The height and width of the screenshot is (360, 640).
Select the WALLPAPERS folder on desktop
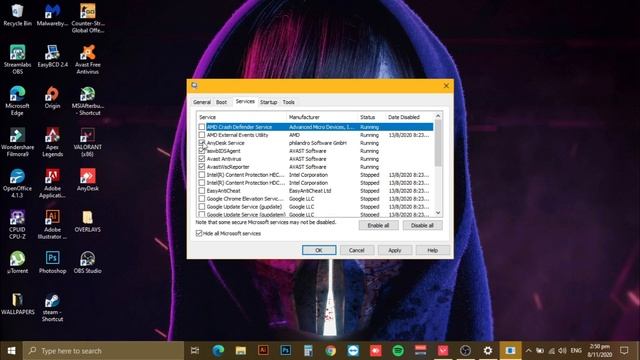pos(17,304)
